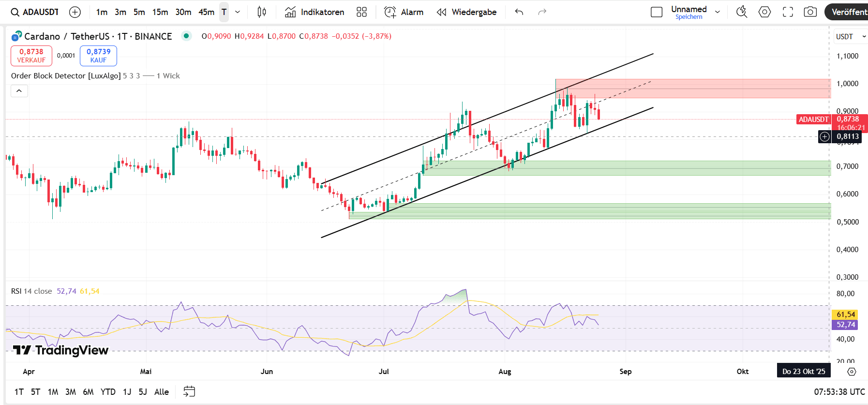
Task: Take a chart snapshot with camera icon
Action: (810, 12)
